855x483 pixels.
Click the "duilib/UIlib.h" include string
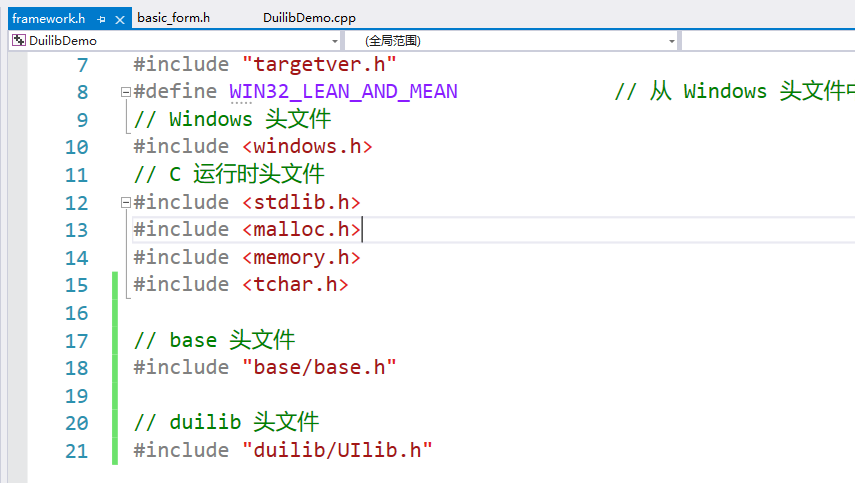337,450
